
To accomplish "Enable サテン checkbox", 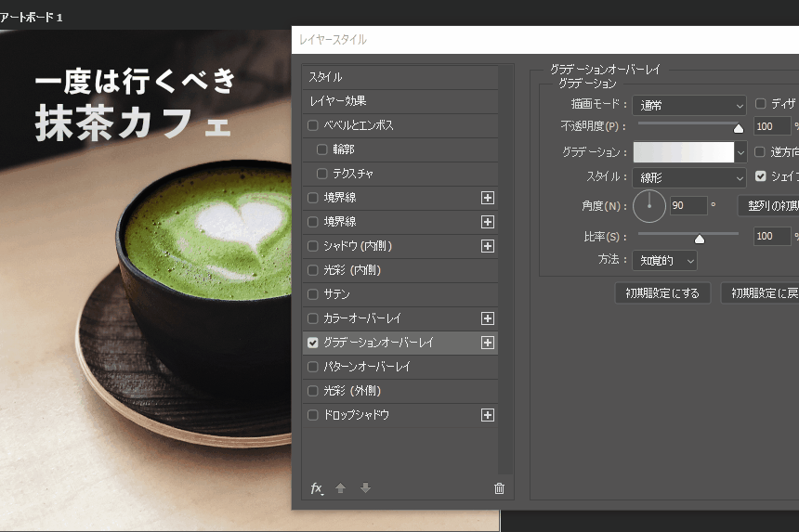I will [313, 294].
